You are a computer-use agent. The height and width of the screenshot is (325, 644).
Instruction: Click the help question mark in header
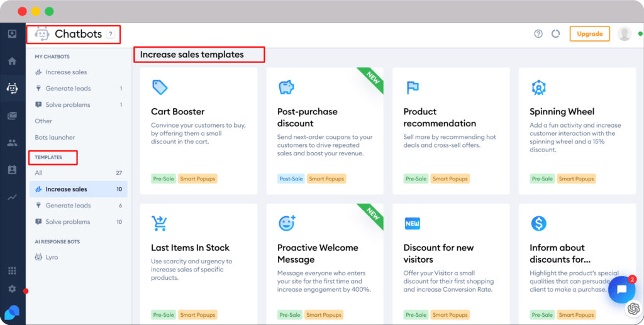click(538, 34)
